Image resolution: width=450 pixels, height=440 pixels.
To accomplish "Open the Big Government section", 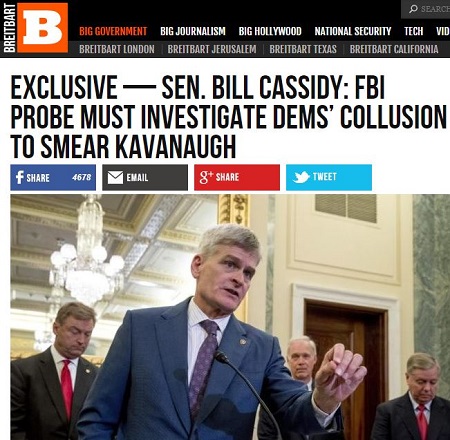I will point(113,31).
